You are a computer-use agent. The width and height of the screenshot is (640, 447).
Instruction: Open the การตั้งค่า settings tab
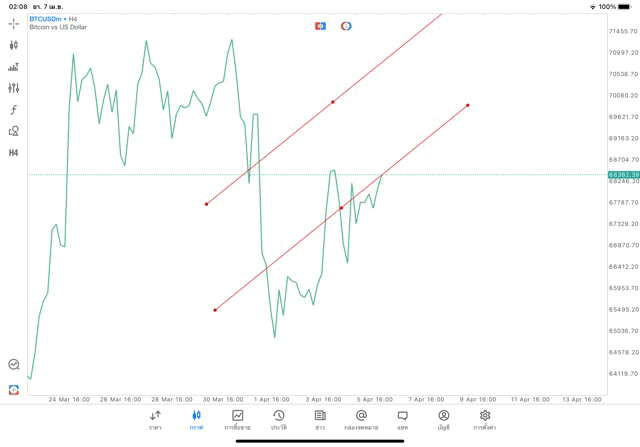click(x=484, y=419)
